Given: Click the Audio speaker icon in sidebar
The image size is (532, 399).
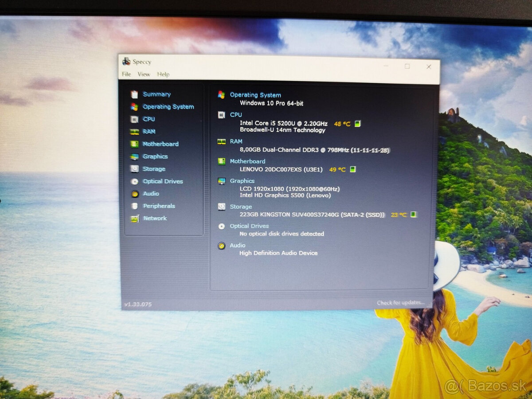Looking at the screenshot, I should pos(135,194).
